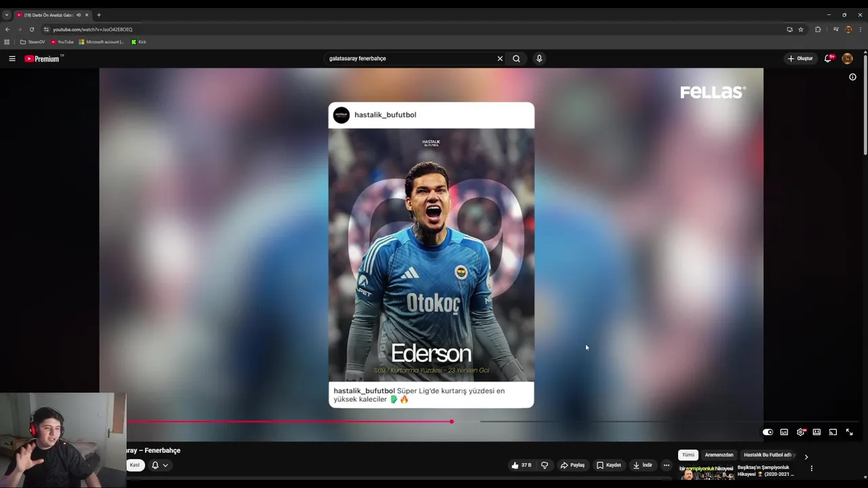Click the magnifier search button
Image resolution: width=868 pixels, height=488 pixels.
coord(516,59)
